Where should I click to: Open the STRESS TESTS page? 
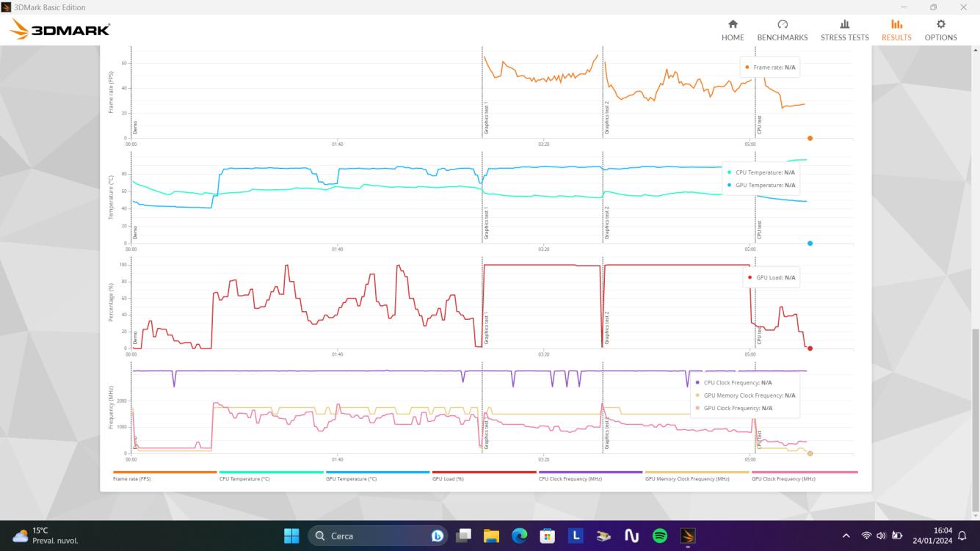click(x=844, y=30)
